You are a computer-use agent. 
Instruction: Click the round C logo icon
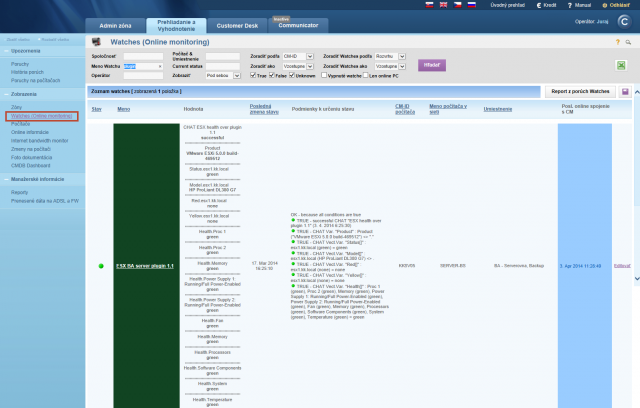pos(624,21)
